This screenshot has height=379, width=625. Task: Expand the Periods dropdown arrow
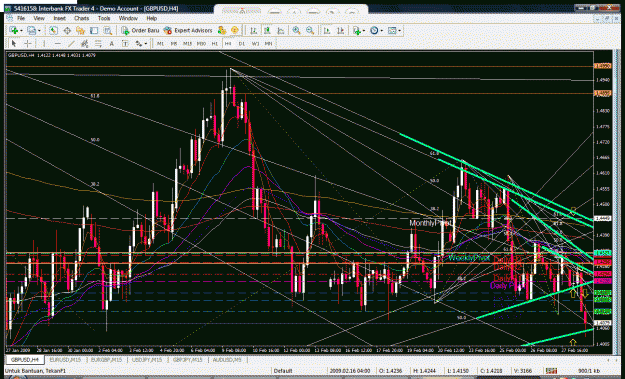(x=381, y=31)
